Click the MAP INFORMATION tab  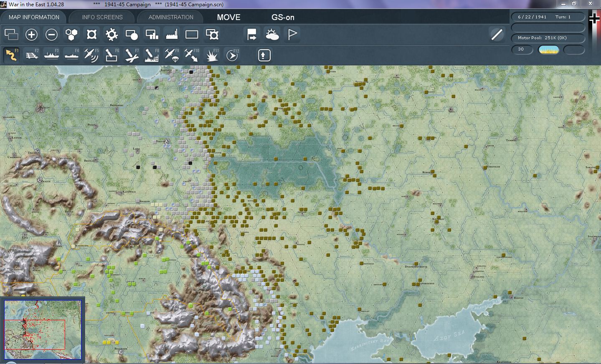[x=34, y=17]
